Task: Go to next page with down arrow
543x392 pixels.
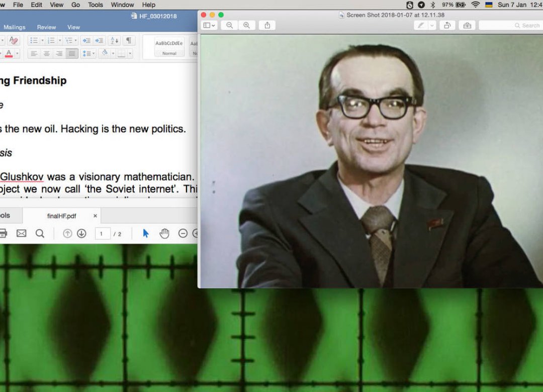Action: (x=82, y=234)
